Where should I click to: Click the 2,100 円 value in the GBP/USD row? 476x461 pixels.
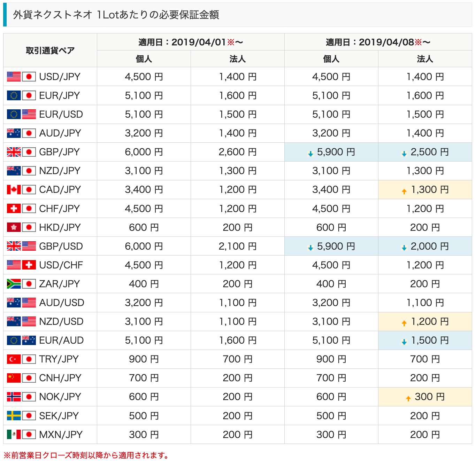238,246
